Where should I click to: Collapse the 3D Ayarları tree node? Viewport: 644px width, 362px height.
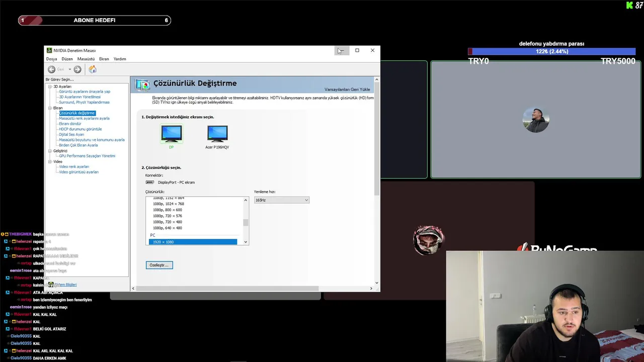coord(50,86)
